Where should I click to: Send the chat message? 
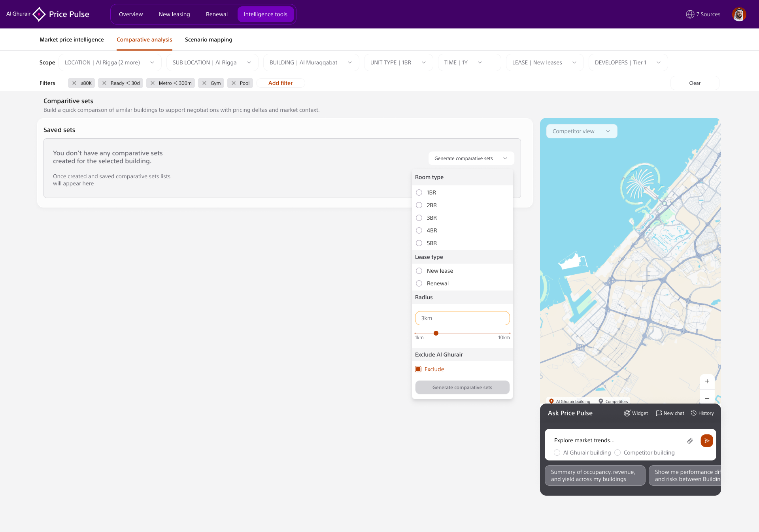pos(707,441)
